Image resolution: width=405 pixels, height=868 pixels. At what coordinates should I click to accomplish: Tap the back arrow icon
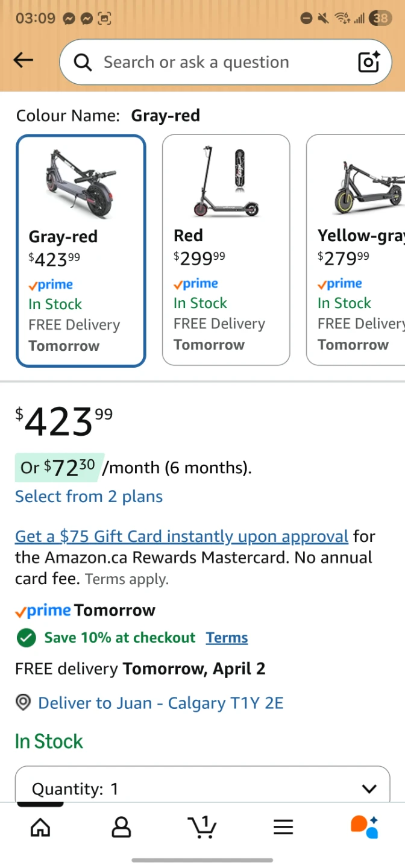coord(24,60)
